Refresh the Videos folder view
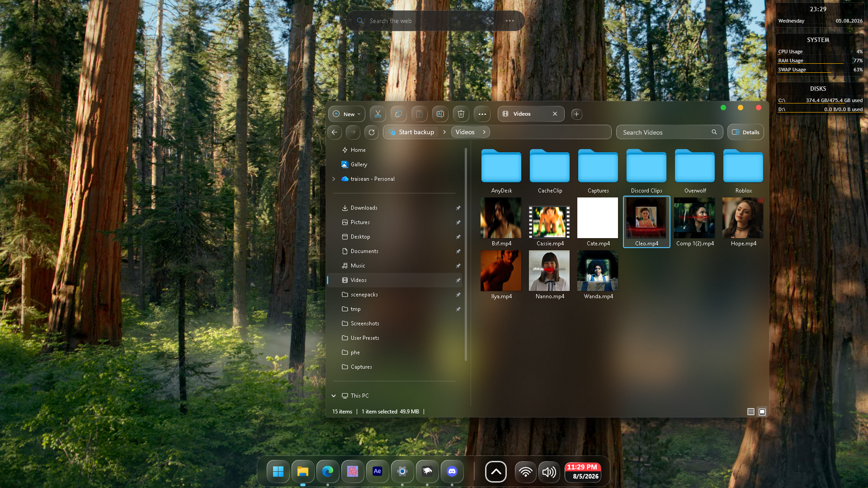Screen dimensions: 868x488 tap(372, 132)
